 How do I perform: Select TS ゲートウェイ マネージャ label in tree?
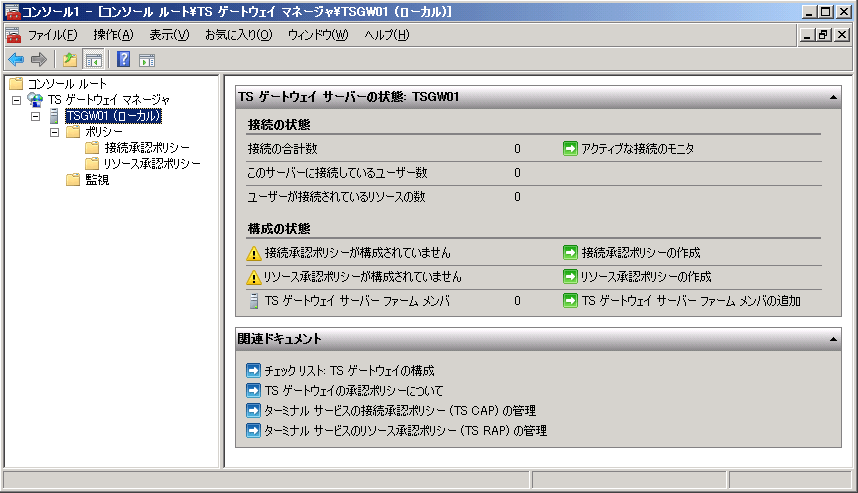(x=109, y=100)
